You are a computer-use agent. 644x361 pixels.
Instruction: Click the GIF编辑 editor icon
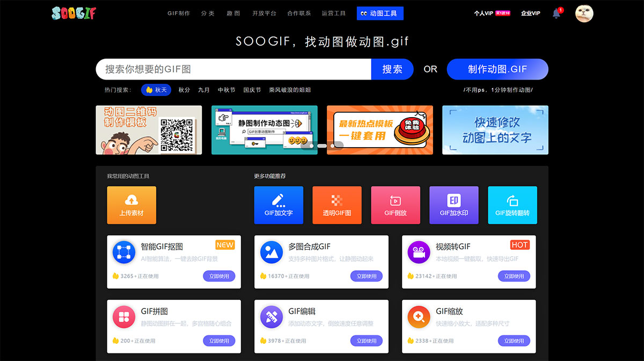pyautogui.click(x=271, y=316)
